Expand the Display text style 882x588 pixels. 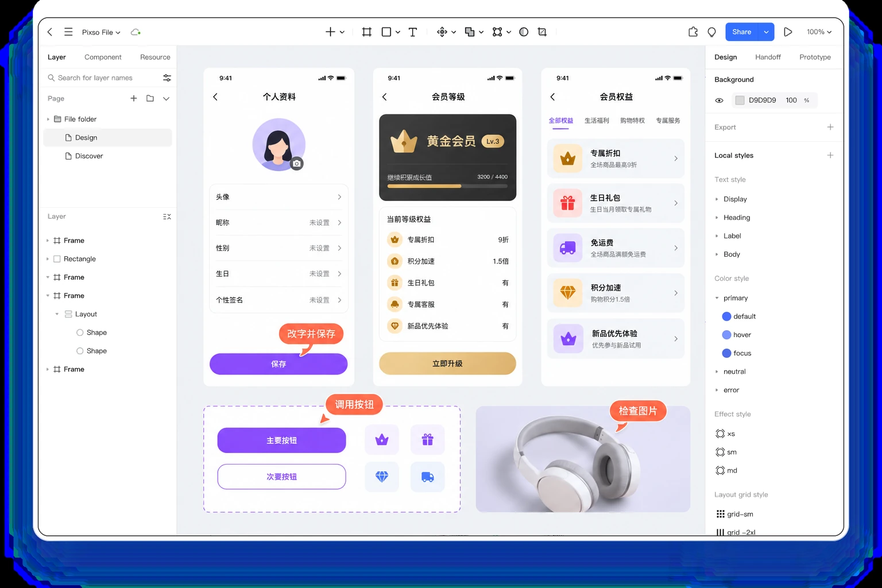[x=717, y=199]
